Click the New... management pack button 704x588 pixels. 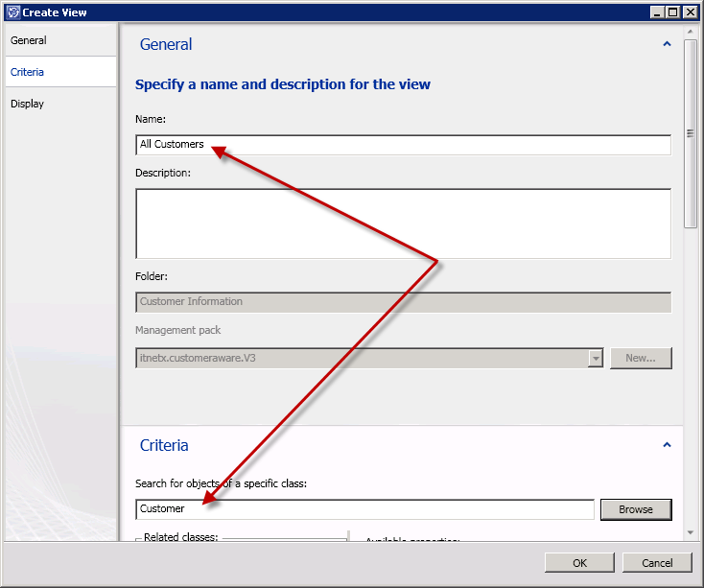pyautogui.click(x=640, y=358)
